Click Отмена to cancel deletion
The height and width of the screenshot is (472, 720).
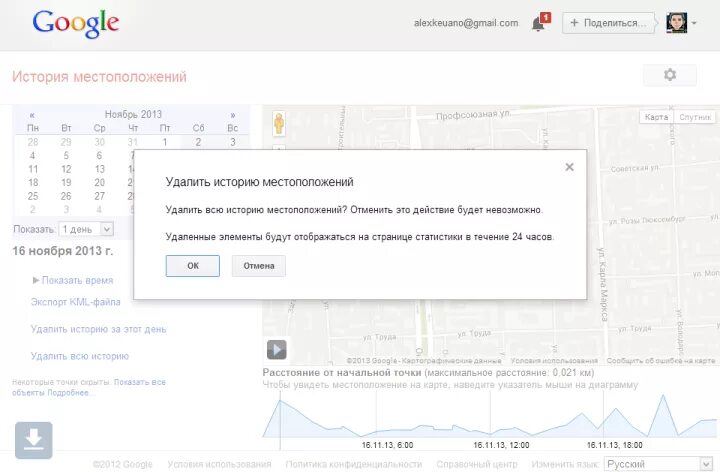point(259,266)
